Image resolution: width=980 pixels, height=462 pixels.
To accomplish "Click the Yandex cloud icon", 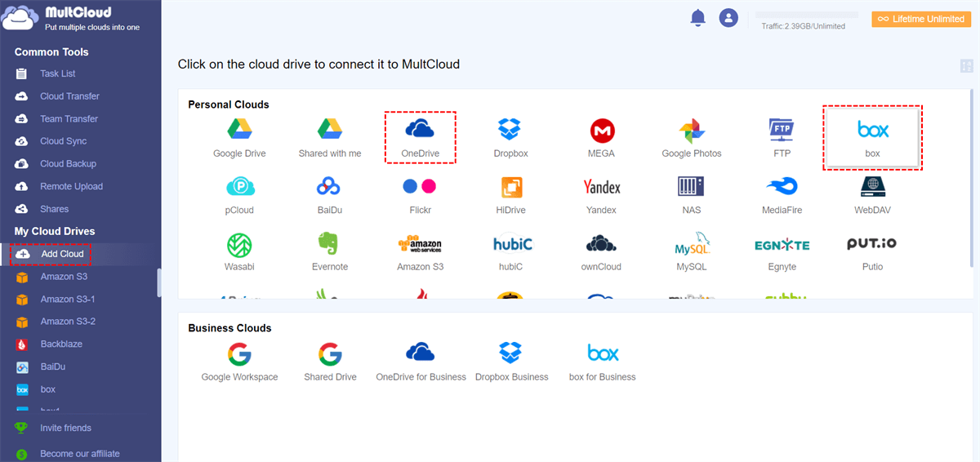I will 601,194.
